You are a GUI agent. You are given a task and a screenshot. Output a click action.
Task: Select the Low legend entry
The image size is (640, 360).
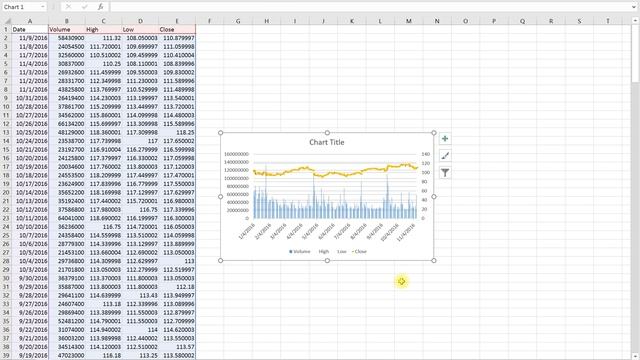coord(341,251)
